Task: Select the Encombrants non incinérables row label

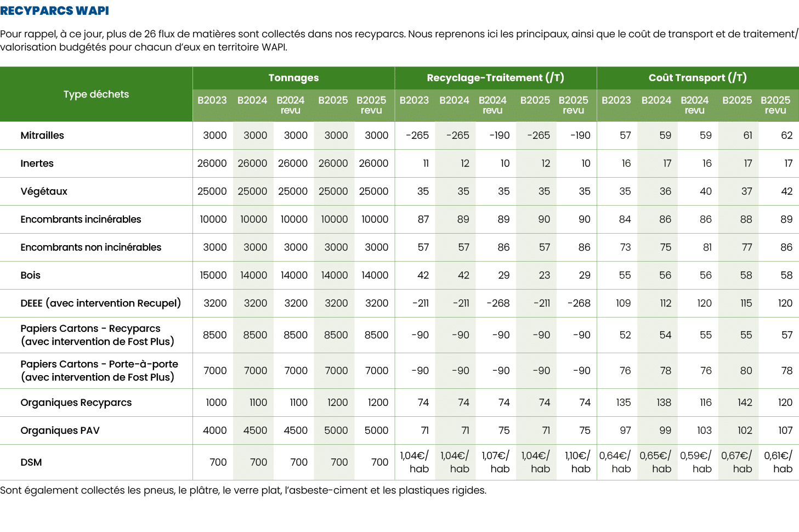Action: point(90,247)
